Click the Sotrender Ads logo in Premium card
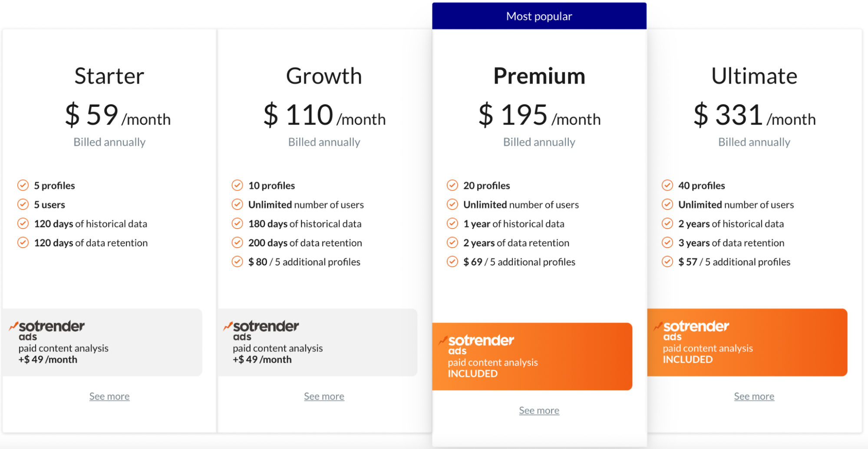868x449 pixels. (x=477, y=344)
